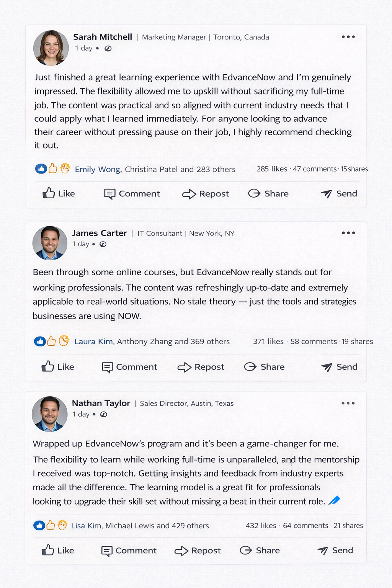Screen dimensions: 392x588
Task: View Emily Wong's profile from reactions
Action: pos(98,169)
